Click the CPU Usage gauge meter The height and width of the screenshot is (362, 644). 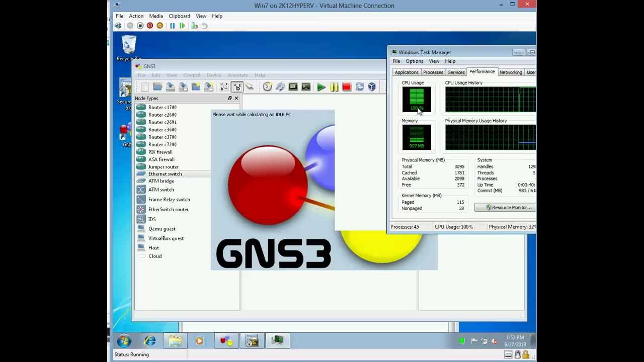tap(417, 100)
